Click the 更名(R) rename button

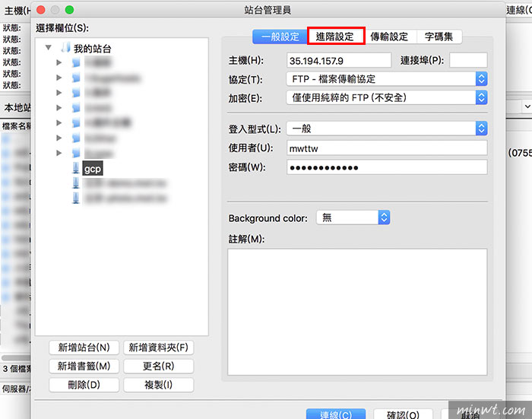(158, 366)
